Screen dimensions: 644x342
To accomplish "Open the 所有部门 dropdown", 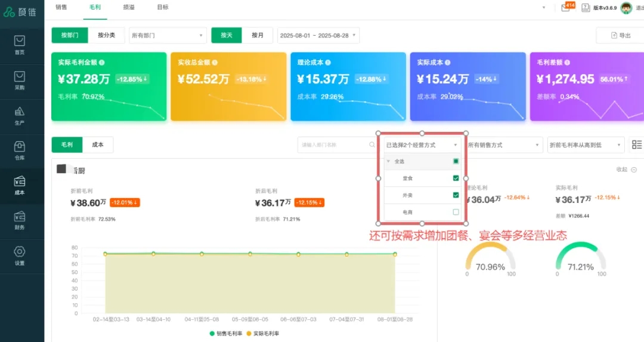I will (x=167, y=35).
